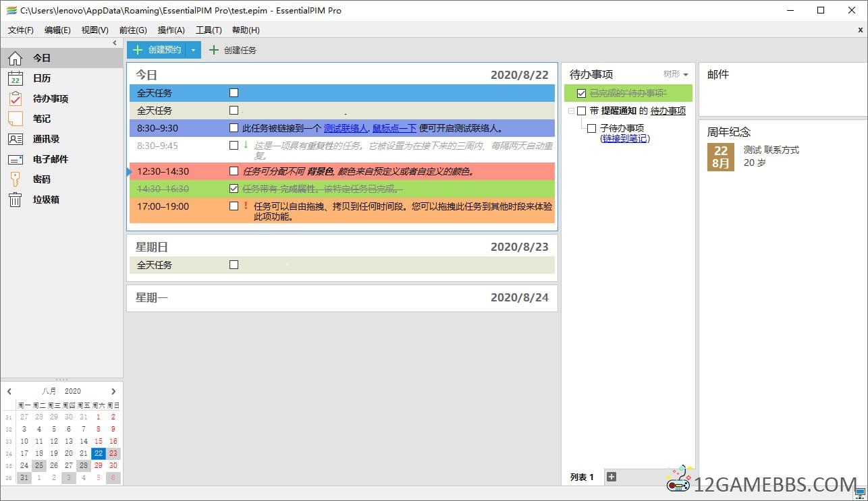Check the Sunday 全天任务 checkbox

pos(234,264)
